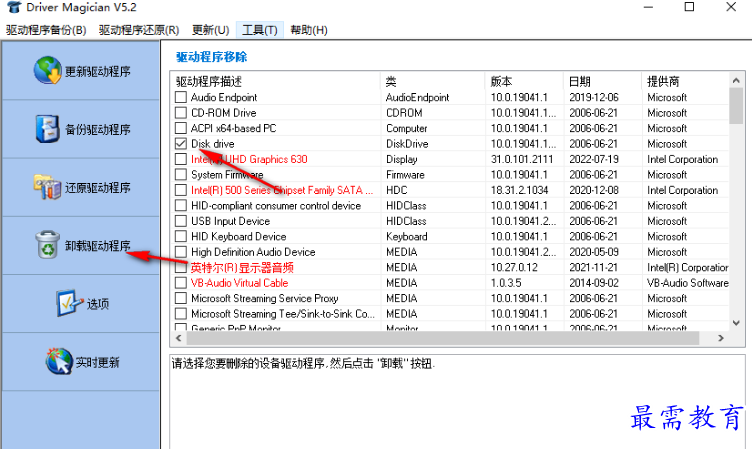Check the Microsoft Streaming Service Proxy checkbox
The image size is (752, 449).
(181, 298)
